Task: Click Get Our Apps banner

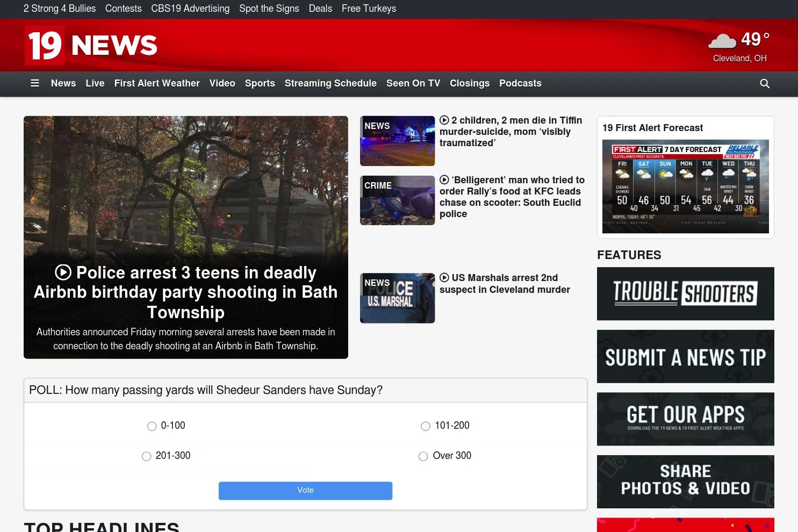Action: 686,419
